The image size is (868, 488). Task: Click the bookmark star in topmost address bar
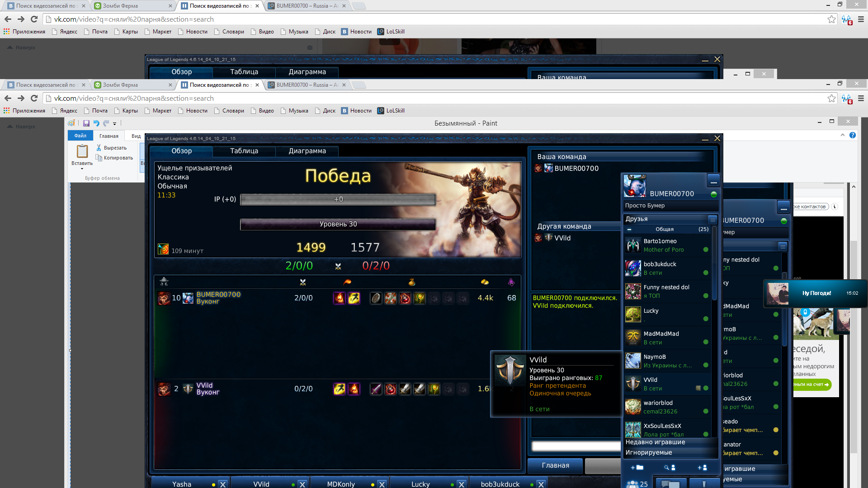831,19
